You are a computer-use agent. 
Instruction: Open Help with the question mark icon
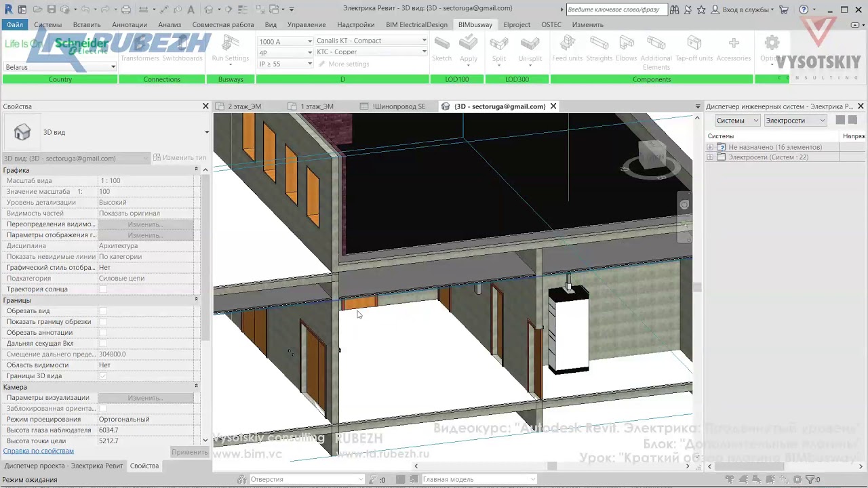click(x=804, y=9)
